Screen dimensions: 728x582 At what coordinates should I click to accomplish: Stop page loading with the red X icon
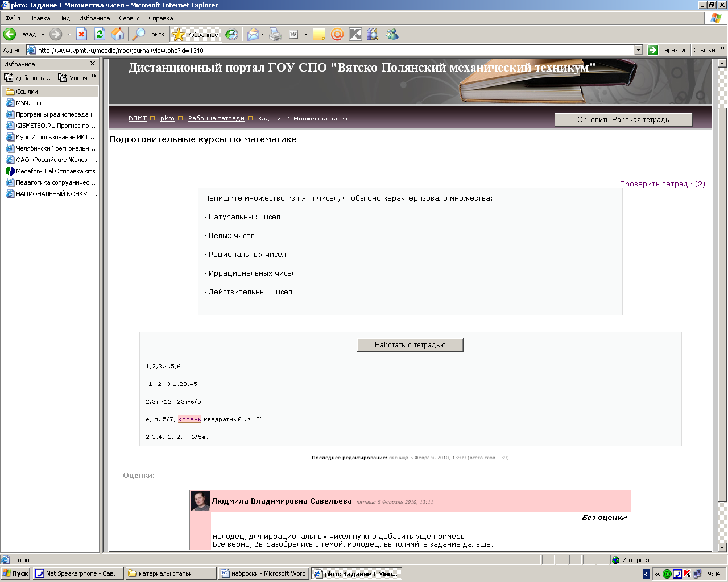point(82,34)
